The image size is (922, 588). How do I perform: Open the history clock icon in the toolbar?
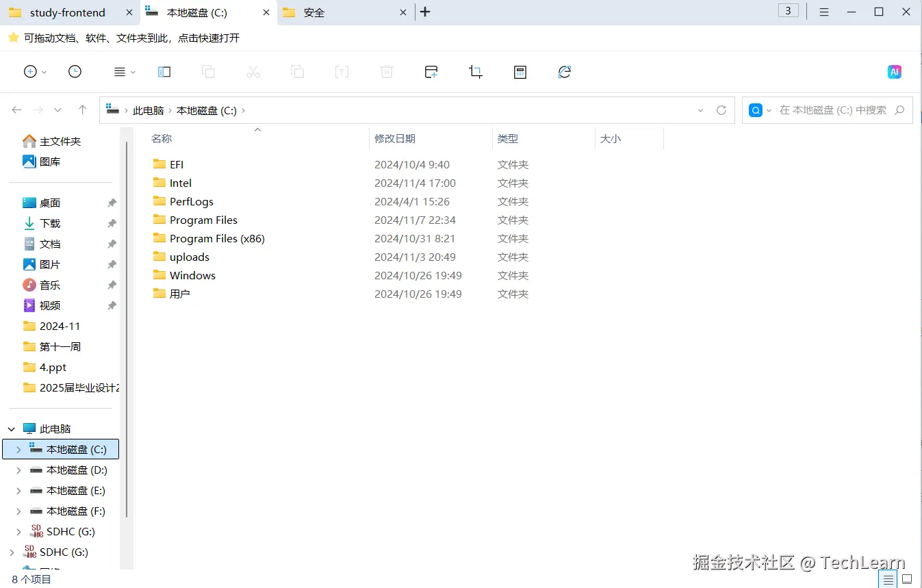click(x=75, y=72)
